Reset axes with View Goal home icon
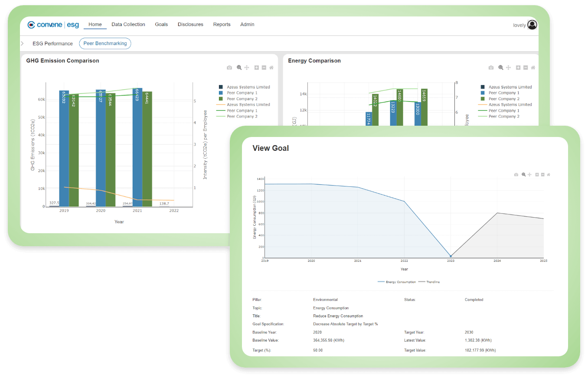 (549, 175)
